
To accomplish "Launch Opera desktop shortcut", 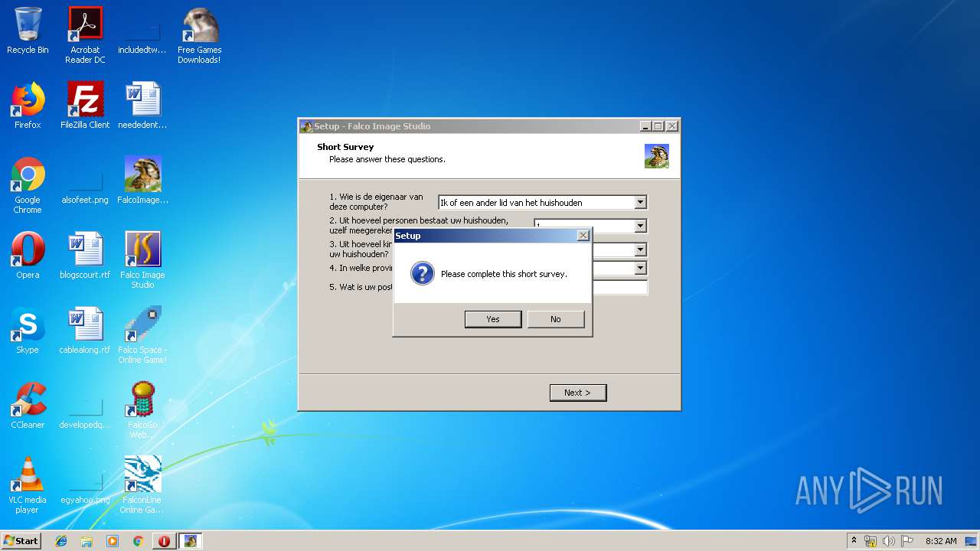I will [28, 256].
